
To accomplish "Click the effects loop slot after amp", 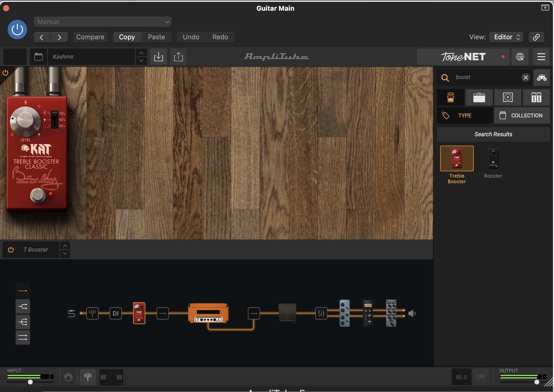I will [254, 313].
